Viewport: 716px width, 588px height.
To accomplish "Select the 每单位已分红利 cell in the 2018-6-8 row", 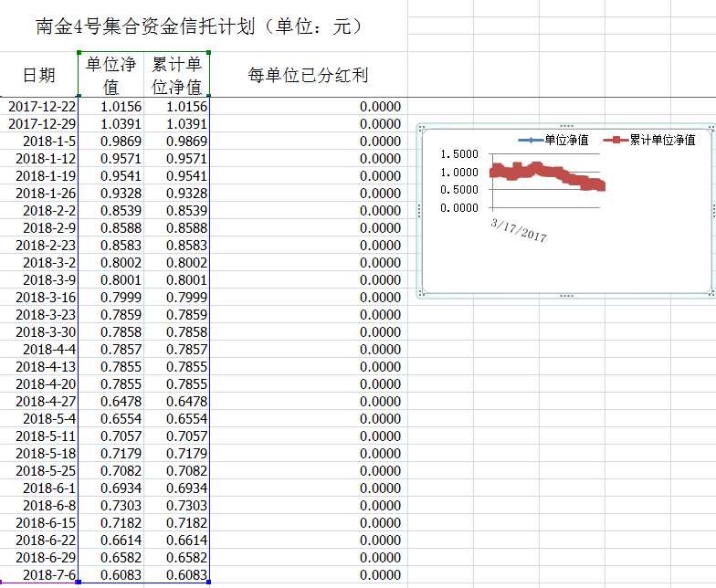I will (308, 505).
